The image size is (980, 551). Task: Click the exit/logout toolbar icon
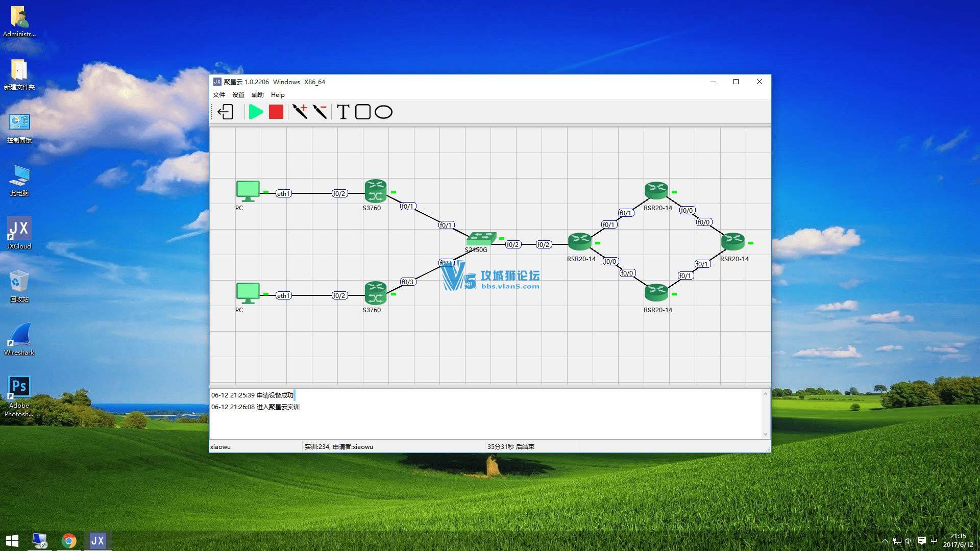[225, 112]
